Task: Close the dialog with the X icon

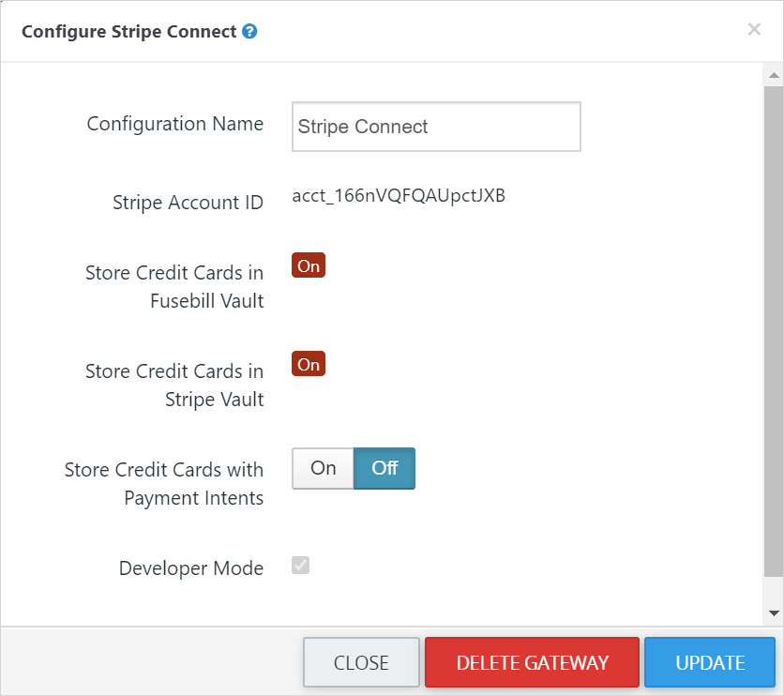Action: tap(754, 29)
